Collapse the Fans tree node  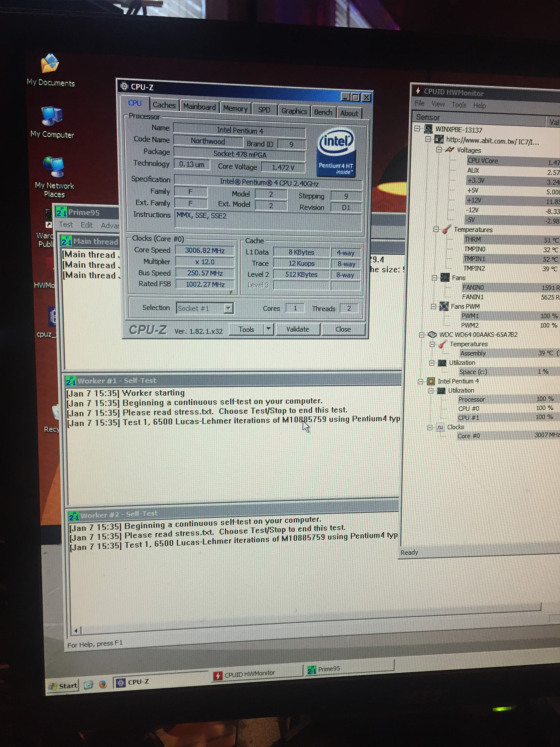click(x=434, y=278)
